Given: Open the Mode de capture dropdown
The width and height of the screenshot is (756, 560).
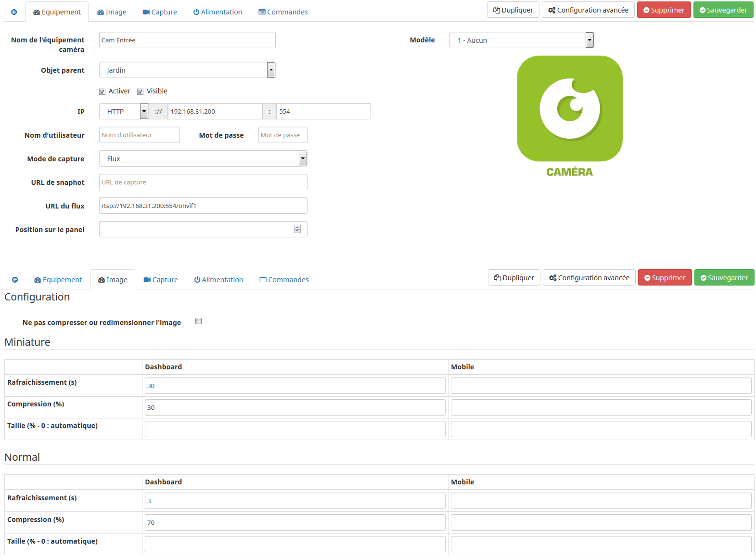Looking at the screenshot, I should point(203,158).
